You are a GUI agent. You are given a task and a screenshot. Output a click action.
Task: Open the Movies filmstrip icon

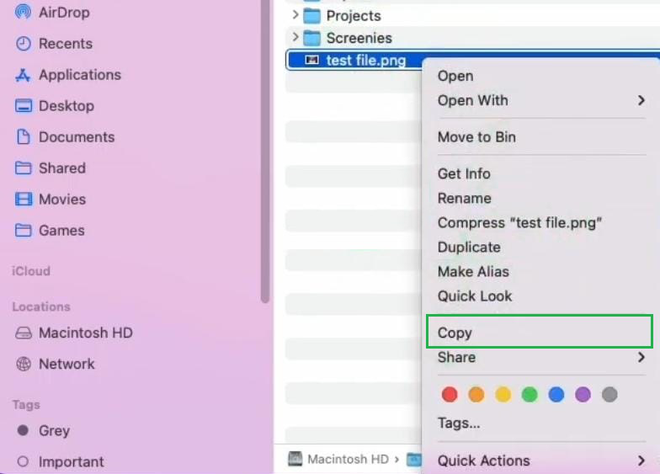tap(23, 199)
